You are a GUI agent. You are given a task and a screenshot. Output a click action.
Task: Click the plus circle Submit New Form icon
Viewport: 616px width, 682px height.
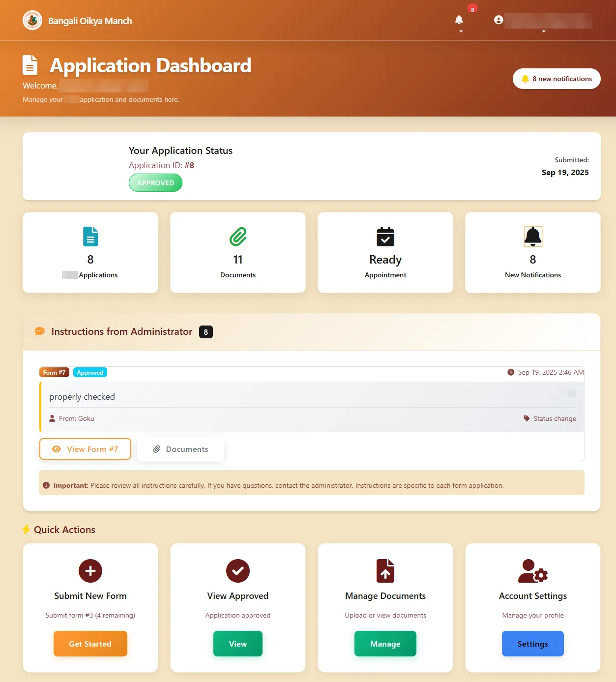90,571
